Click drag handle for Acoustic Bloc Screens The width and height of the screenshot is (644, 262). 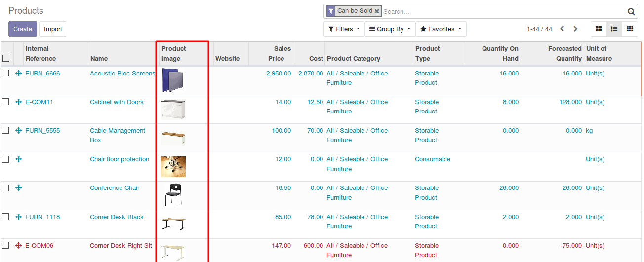coord(19,74)
